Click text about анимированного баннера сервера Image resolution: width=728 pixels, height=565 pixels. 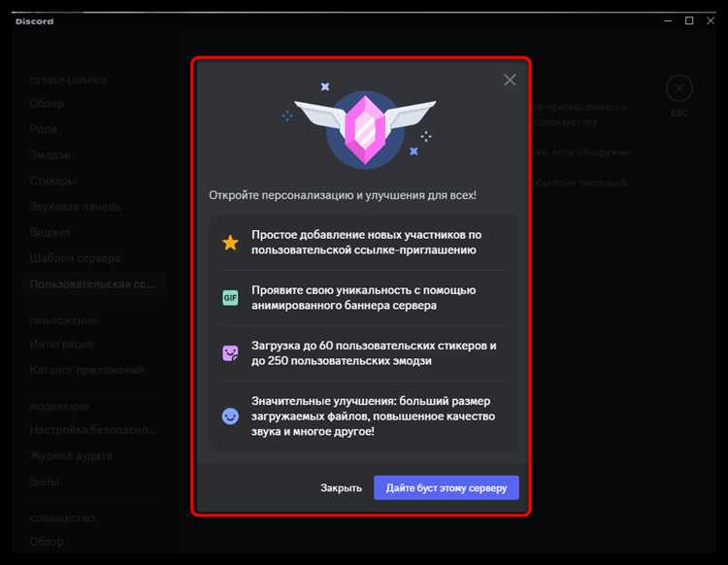(x=364, y=298)
